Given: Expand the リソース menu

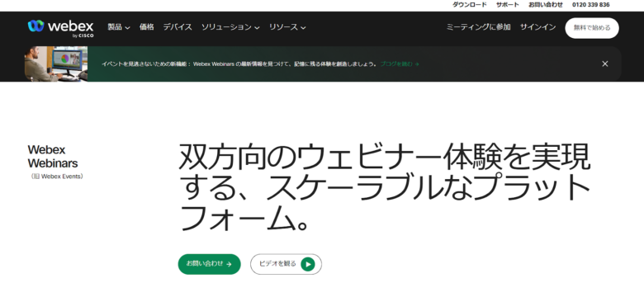Looking at the screenshot, I should (287, 27).
